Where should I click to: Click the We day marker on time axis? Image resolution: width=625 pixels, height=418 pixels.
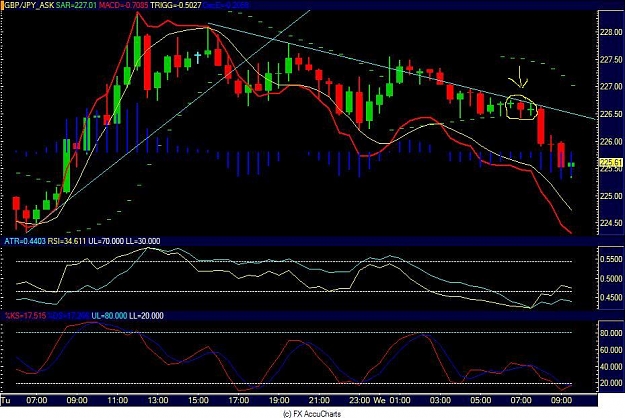(379, 400)
